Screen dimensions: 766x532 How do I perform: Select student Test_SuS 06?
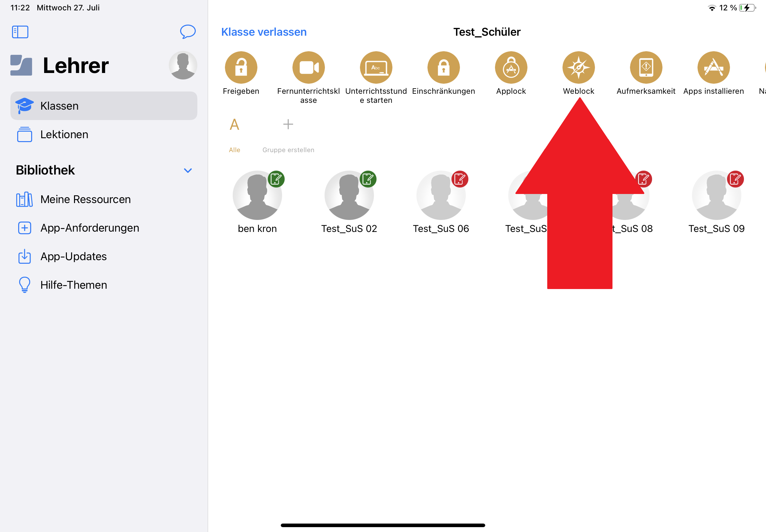(441, 203)
